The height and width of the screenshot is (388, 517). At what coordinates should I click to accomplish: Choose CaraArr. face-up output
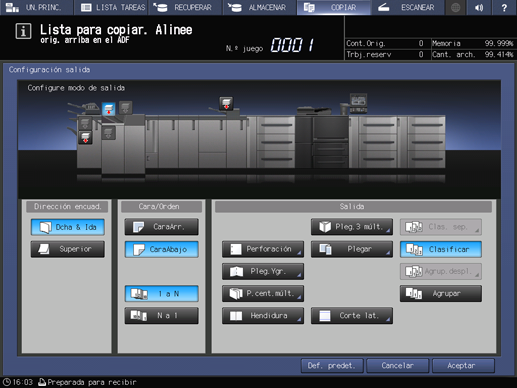pyautogui.click(x=162, y=227)
